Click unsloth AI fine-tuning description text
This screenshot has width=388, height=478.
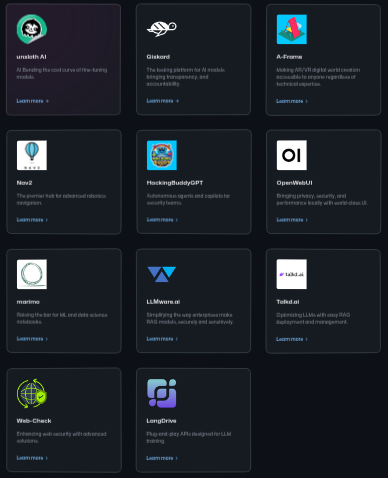click(62, 73)
